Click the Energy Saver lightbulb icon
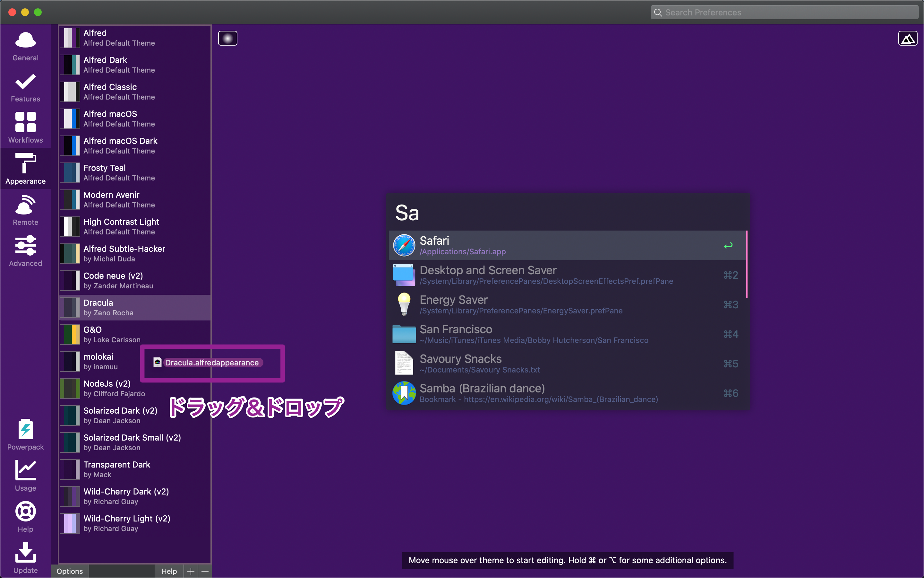The image size is (924, 578). point(404,304)
